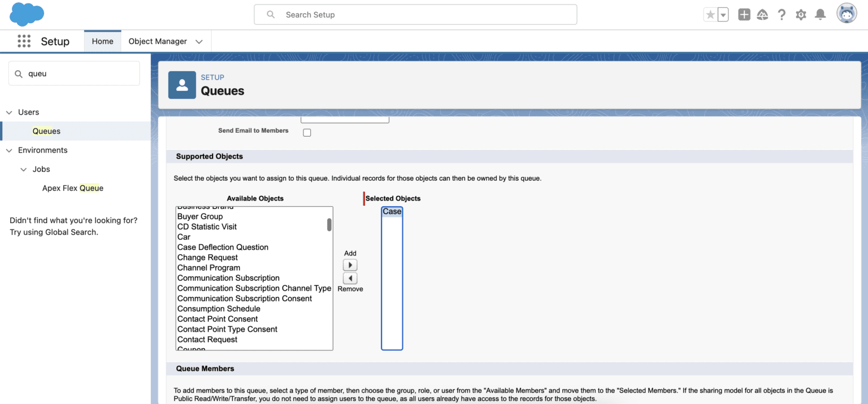Image resolution: width=868 pixels, height=404 pixels.
Task: Open the Trailhead help question mark icon
Action: click(x=782, y=14)
